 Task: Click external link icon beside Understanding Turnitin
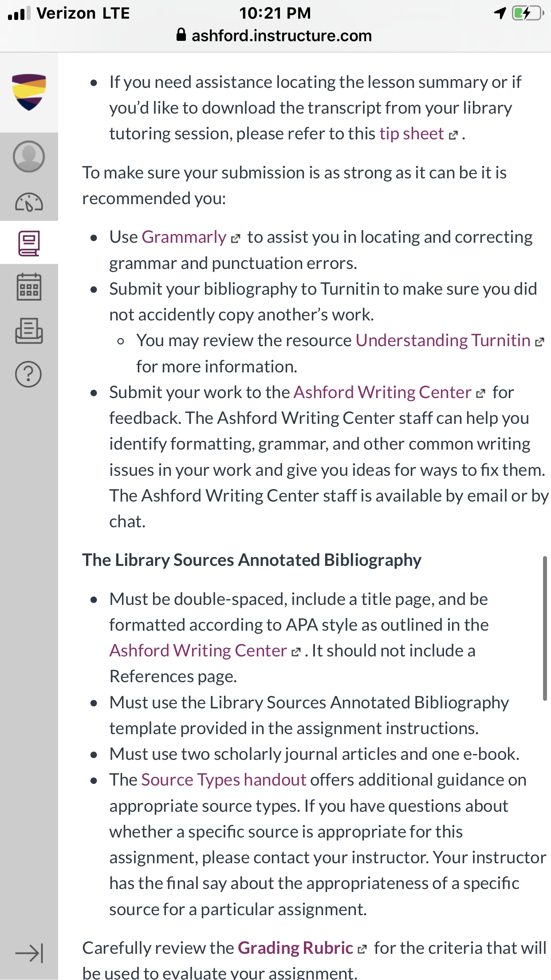[x=539, y=342]
